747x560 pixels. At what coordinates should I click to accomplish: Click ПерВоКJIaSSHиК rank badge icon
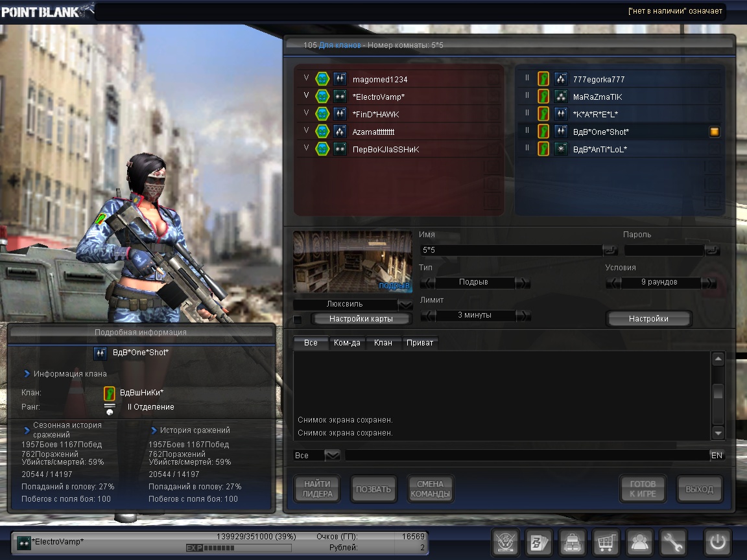click(340, 148)
